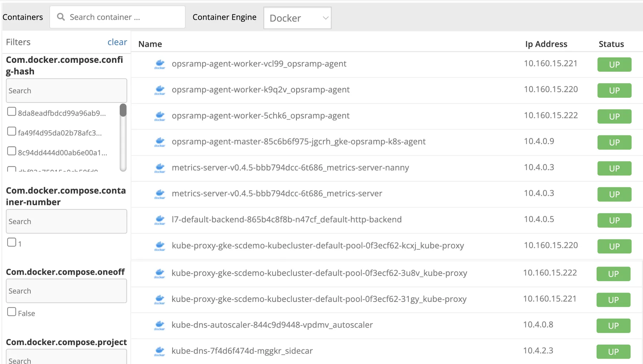Click IP address 10.4.2.3
643x364 pixels.
538,350
